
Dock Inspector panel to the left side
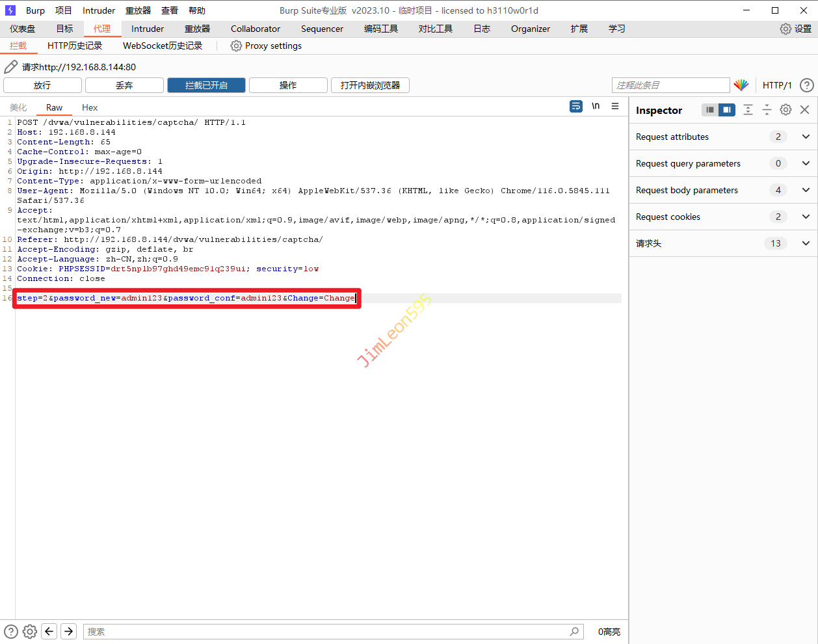point(710,110)
